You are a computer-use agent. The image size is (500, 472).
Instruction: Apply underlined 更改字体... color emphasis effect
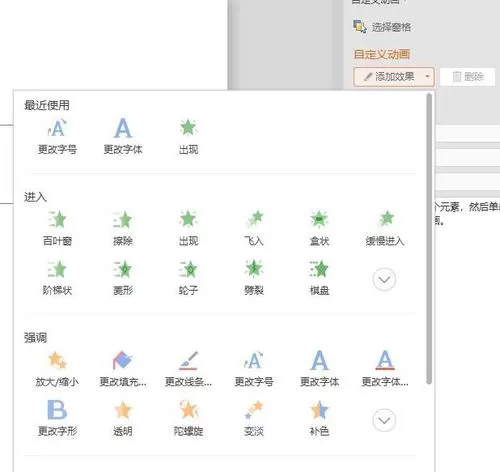(x=385, y=369)
